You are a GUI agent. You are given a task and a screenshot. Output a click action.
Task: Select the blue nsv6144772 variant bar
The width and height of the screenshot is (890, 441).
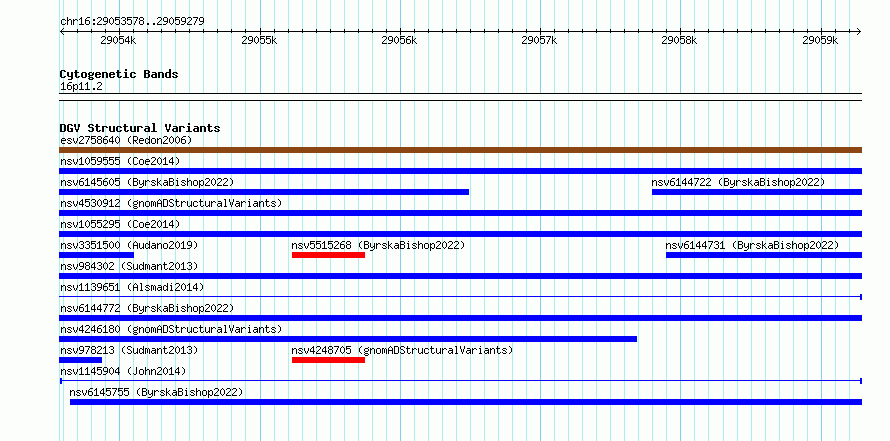(460, 318)
